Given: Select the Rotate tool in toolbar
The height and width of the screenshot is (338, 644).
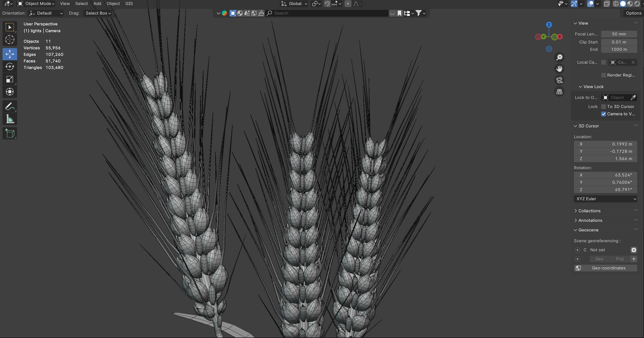Looking at the screenshot, I should click(10, 67).
